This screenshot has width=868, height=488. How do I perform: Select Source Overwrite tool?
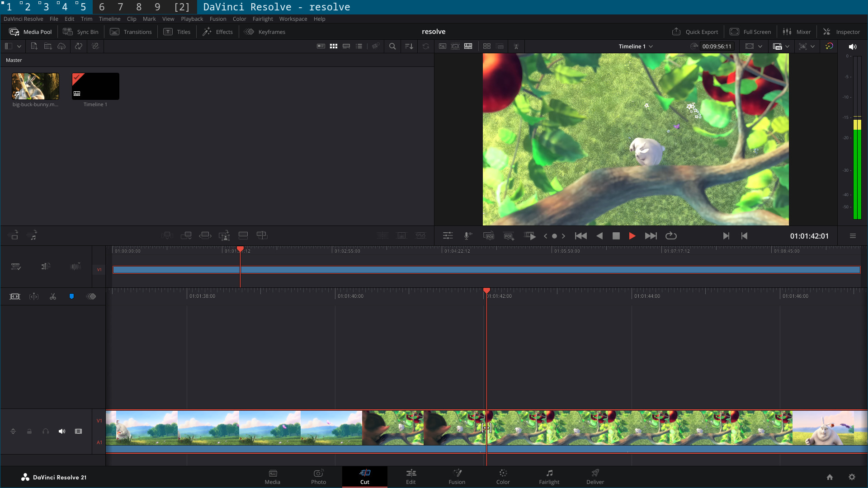point(262,235)
